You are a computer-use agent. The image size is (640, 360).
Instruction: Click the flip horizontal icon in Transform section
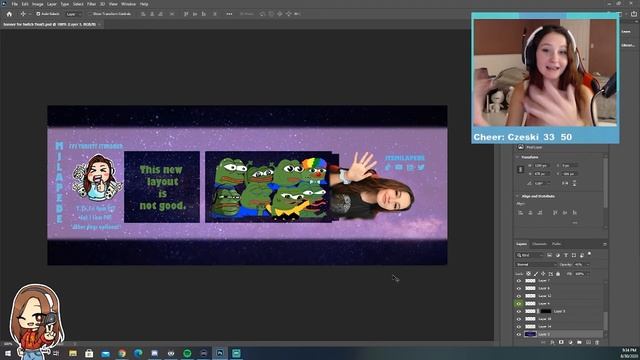tap(566, 183)
